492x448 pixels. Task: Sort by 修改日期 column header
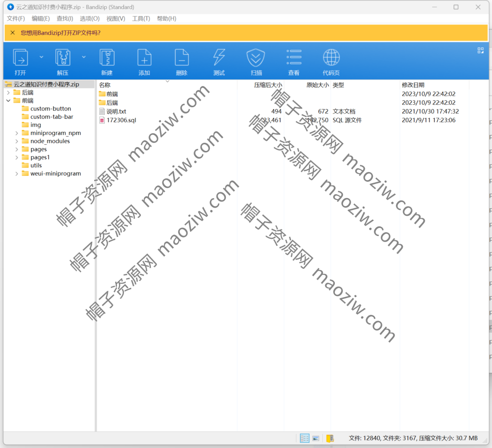(413, 85)
